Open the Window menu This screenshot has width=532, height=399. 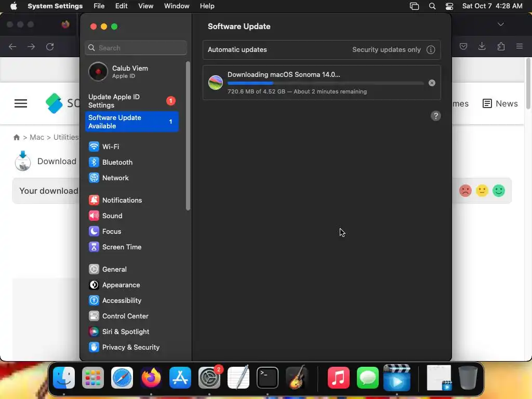tap(177, 6)
